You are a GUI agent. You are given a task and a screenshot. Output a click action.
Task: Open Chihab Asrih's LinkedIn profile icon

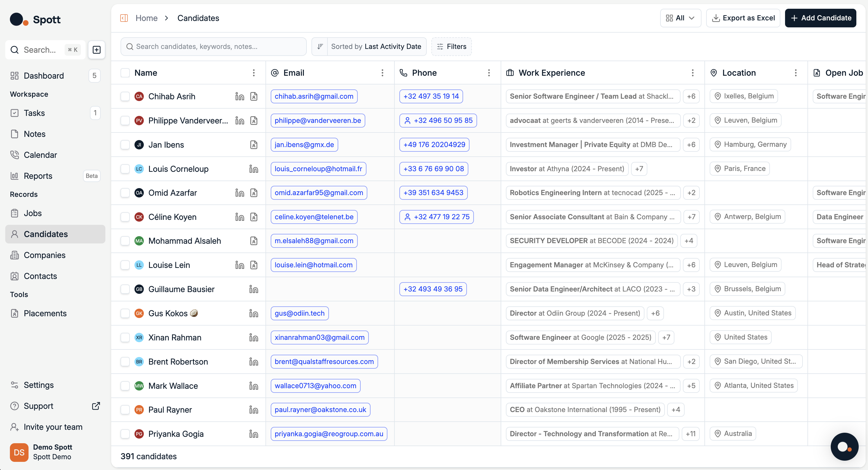240,96
